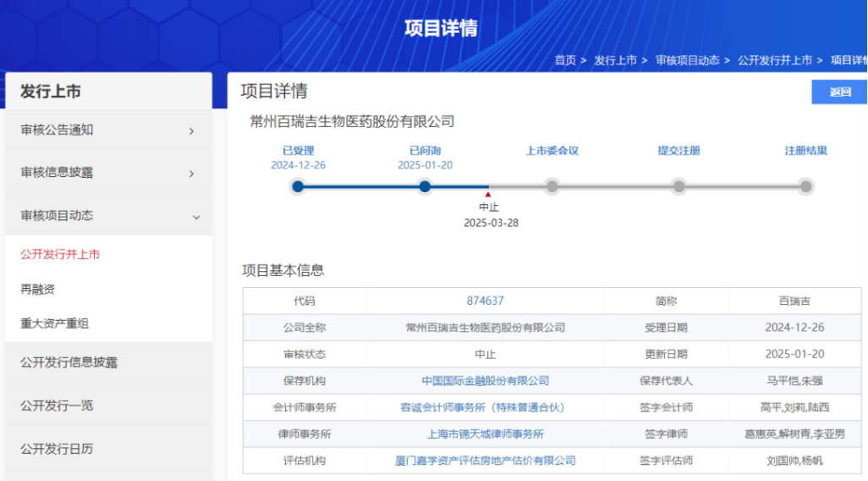Screen dimensions: 868x481
Task: Expand the 审核信息披露 chevron
Action: 191,174
